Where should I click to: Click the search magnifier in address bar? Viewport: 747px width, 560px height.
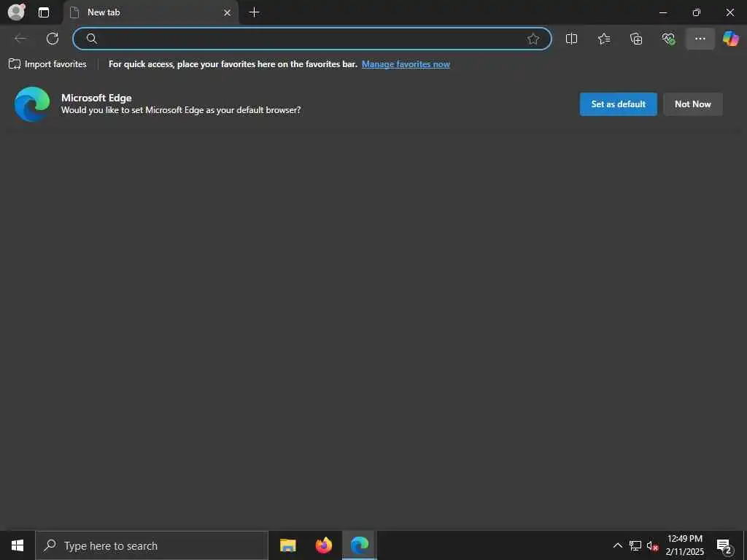pos(92,39)
